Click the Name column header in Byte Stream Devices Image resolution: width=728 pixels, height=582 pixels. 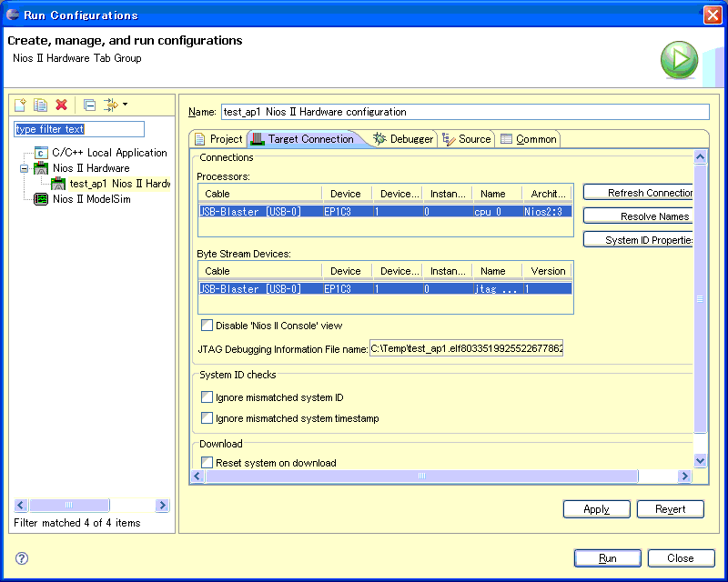pyautogui.click(x=497, y=271)
